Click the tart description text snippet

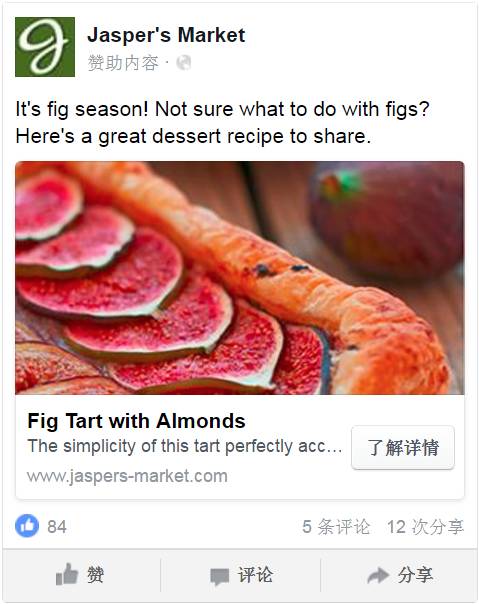(185, 446)
